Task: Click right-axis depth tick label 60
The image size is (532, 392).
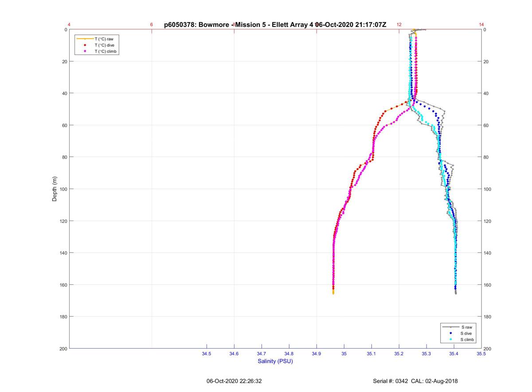Action: pos(487,125)
